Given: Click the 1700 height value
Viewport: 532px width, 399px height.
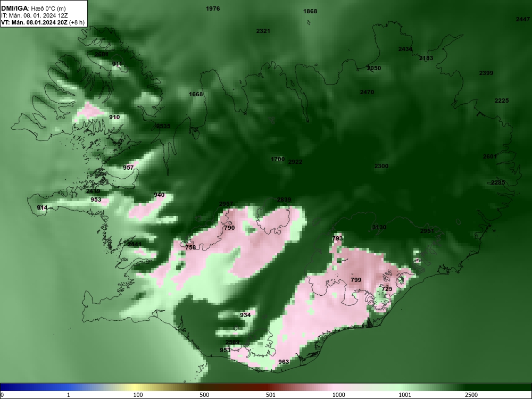Looking at the screenshot, I should click(278, 159).
